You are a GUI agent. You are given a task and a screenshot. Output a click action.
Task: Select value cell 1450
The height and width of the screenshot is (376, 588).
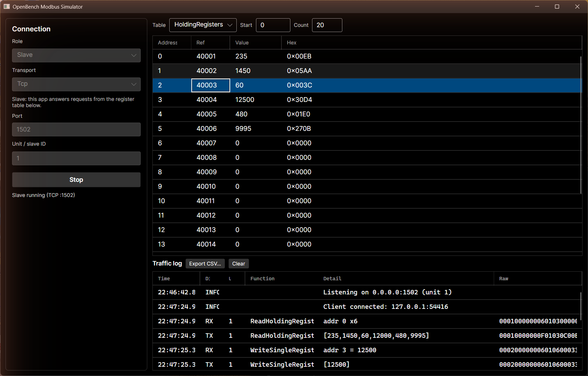256,71
